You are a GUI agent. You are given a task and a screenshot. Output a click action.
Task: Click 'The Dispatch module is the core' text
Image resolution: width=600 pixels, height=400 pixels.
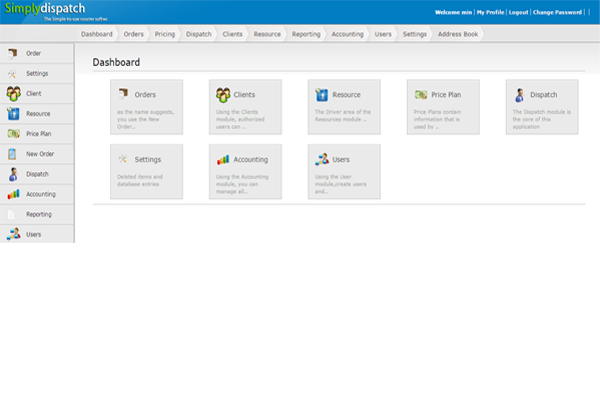tap(542, 119)
